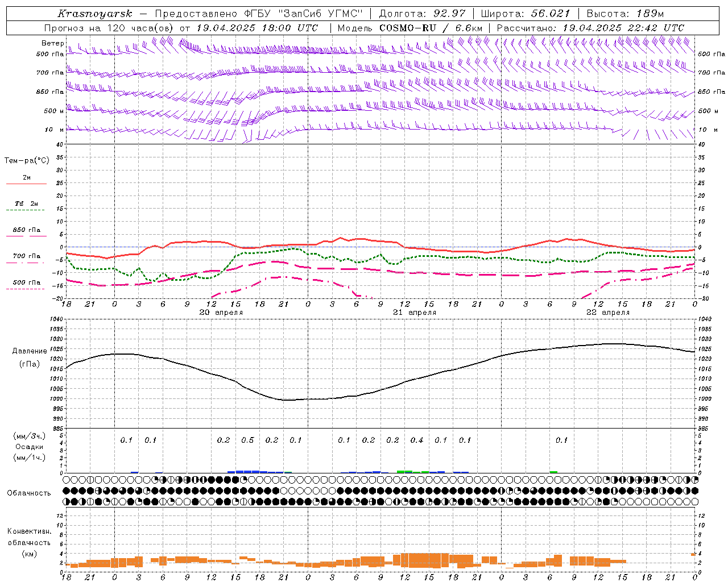This screenshot has height=582, width=728.
Task: Click the '(км)' unit under convective cloudiness
Action: click(29, 554)
